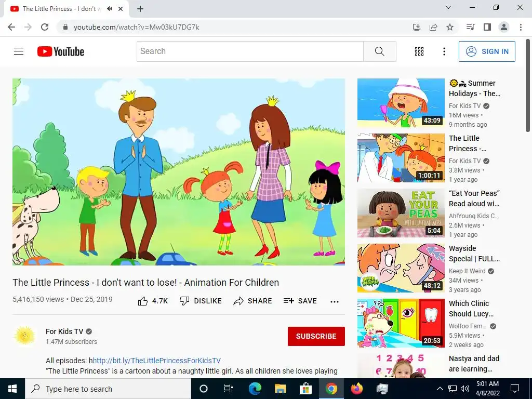Click the address bar URL
Image resolution: width=532 pixels, height=399 pixels.
(x=137, y=27)
